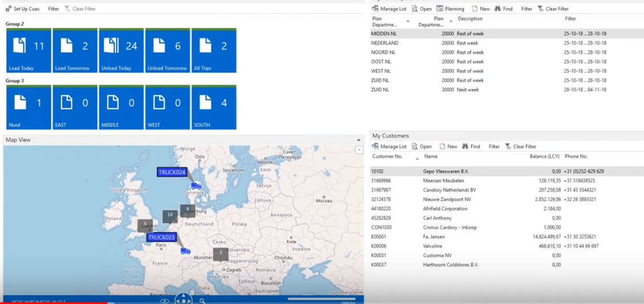Clear Filter in My Customers panel

[520, 146]
